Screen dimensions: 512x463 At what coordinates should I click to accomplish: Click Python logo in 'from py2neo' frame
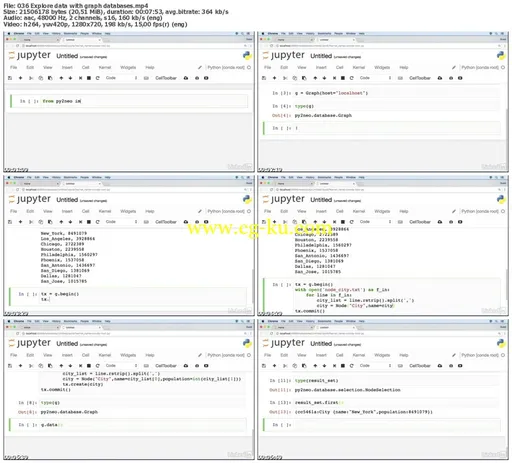pos(247,56)
